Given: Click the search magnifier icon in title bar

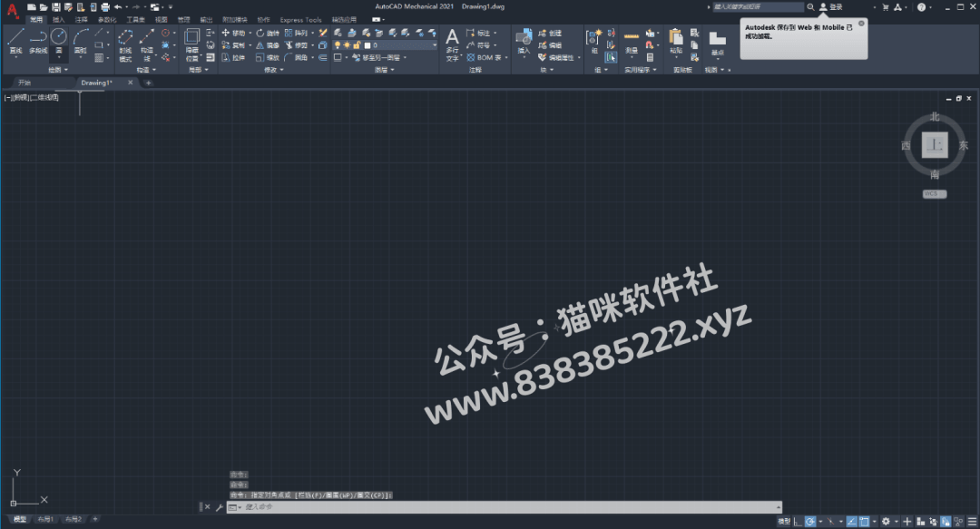Looking at the screenshot, I should [810, 7].
